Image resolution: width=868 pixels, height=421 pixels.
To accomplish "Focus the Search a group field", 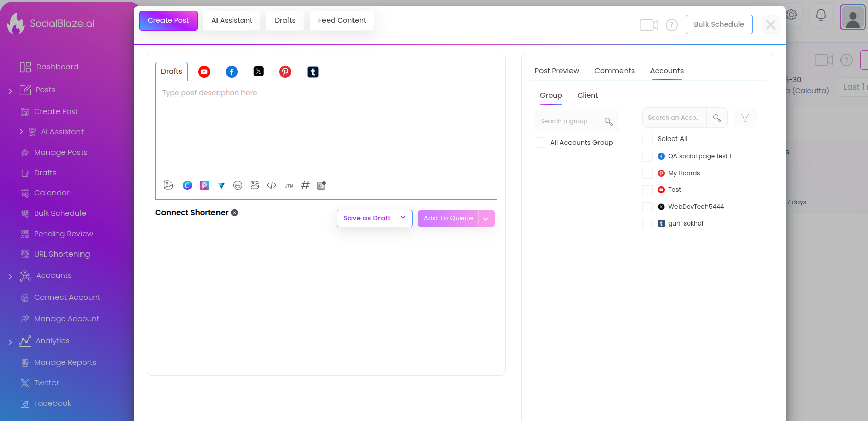I will [x=566, y=121].
